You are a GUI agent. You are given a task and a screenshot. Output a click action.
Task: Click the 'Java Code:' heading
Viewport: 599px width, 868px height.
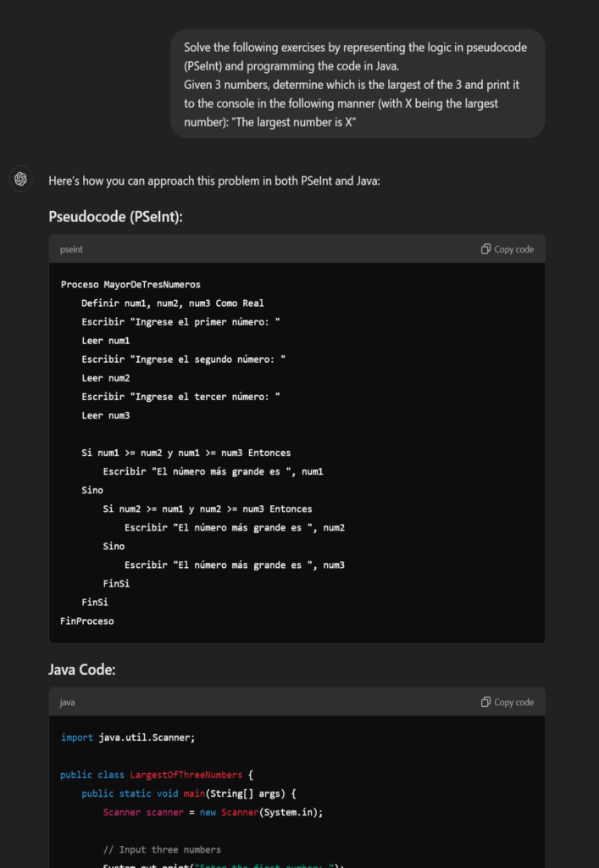(82, 670)
